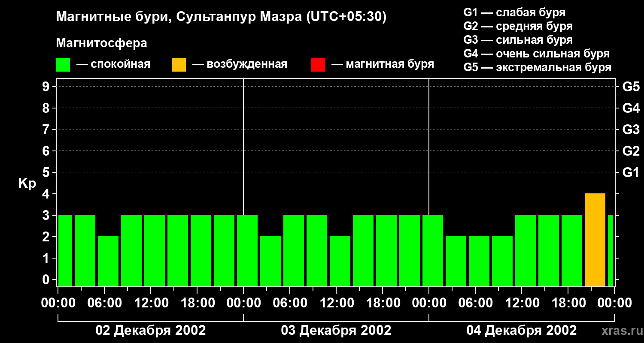The image size is (644, 343).
Task: Click the orange 'возбужденная' legend swatch
Action: [x=179, y=65]
